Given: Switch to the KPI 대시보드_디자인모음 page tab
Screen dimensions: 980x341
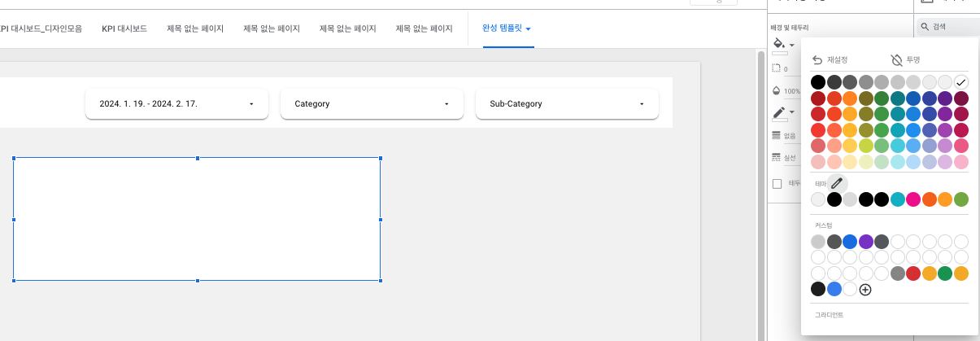Looking at the screenshot, I should point(41,28).
